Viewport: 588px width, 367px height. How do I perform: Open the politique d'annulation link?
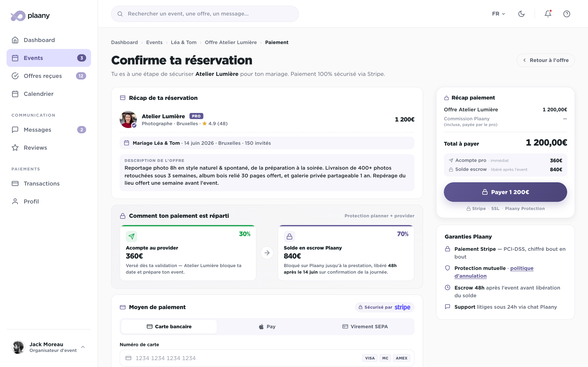click(x=522, y=268)
